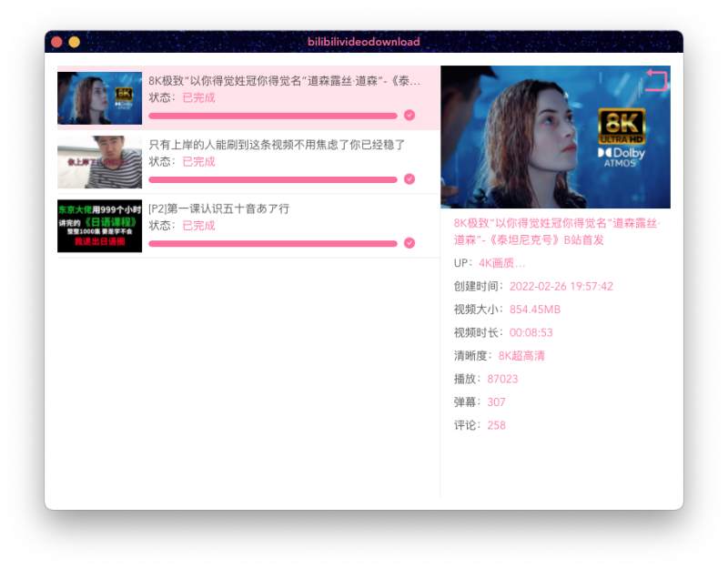Select the 只有上岸的人 video thumbnail
The height and width of the screenshot is (569, 728).
click(100, 162)
